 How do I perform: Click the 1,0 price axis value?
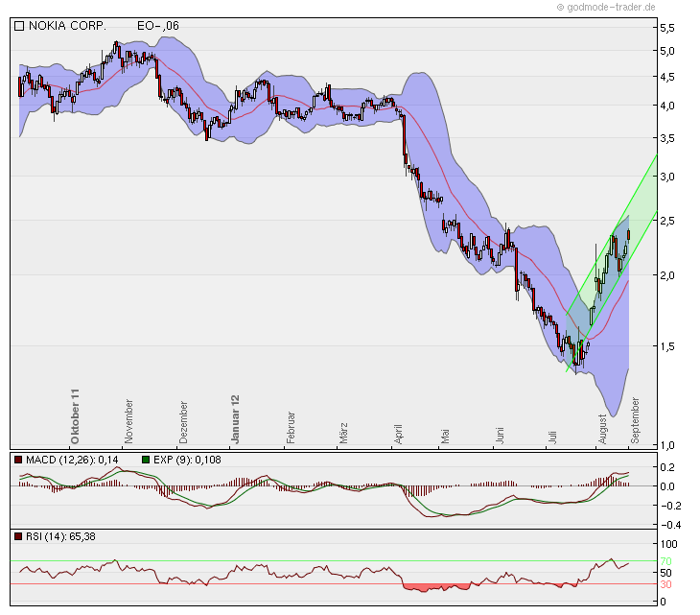tap(667, 445)
